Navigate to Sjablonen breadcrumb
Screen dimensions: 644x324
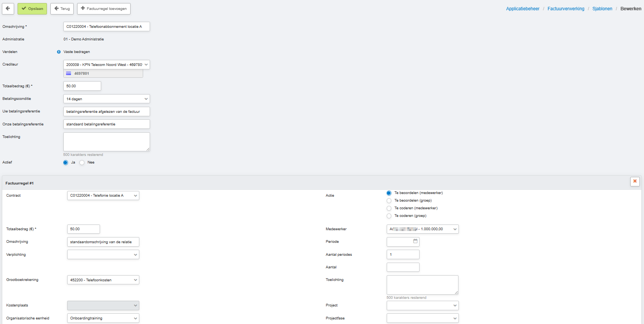click(x=602, y=9)
